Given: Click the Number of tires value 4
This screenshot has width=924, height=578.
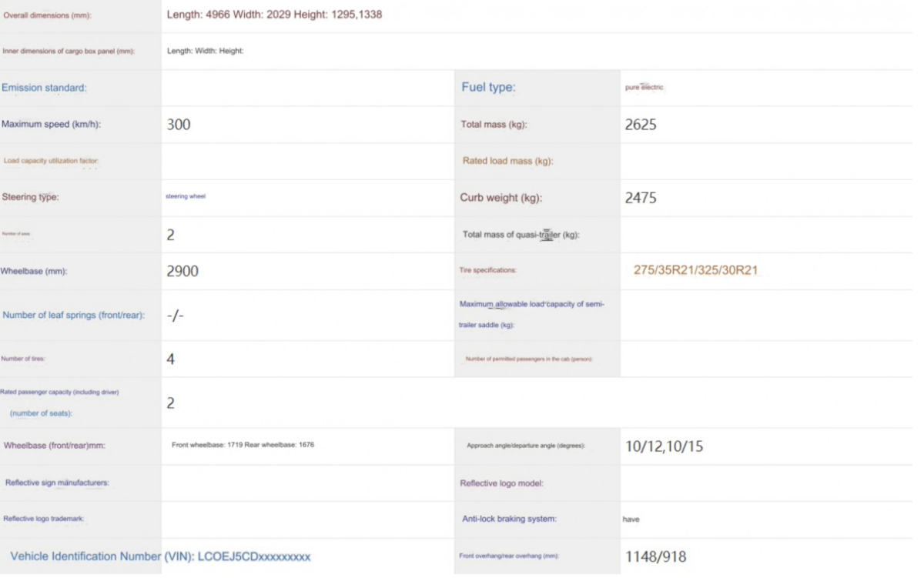Looking at the screenshot, I should tap(171, 359).
